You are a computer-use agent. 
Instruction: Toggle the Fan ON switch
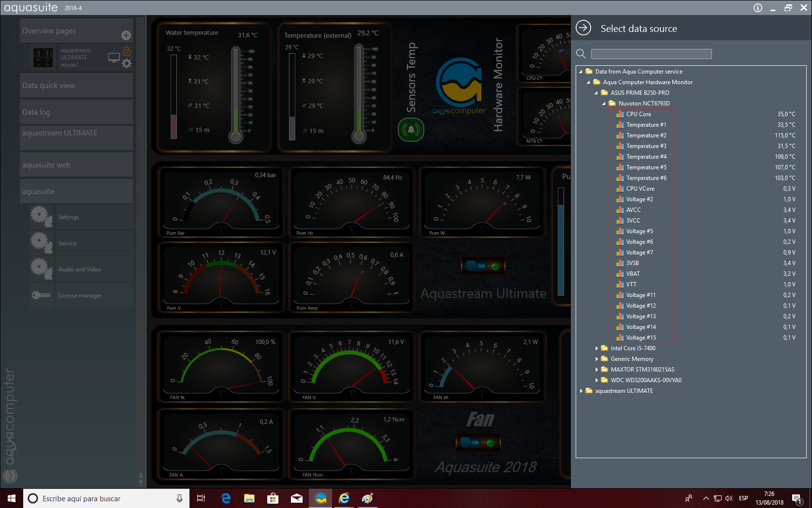point(478,442)
